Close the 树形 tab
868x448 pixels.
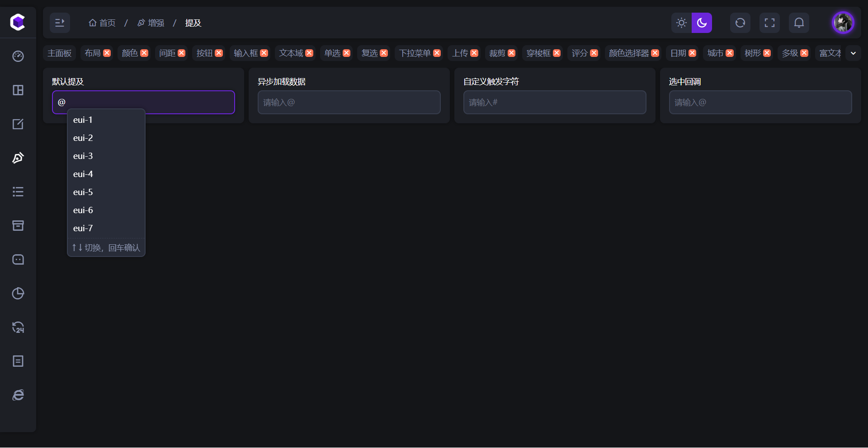[767, 53]
